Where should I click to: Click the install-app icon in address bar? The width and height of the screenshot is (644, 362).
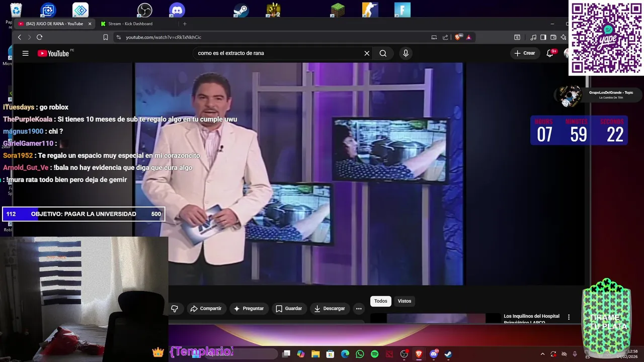click(x=434, y=37)
